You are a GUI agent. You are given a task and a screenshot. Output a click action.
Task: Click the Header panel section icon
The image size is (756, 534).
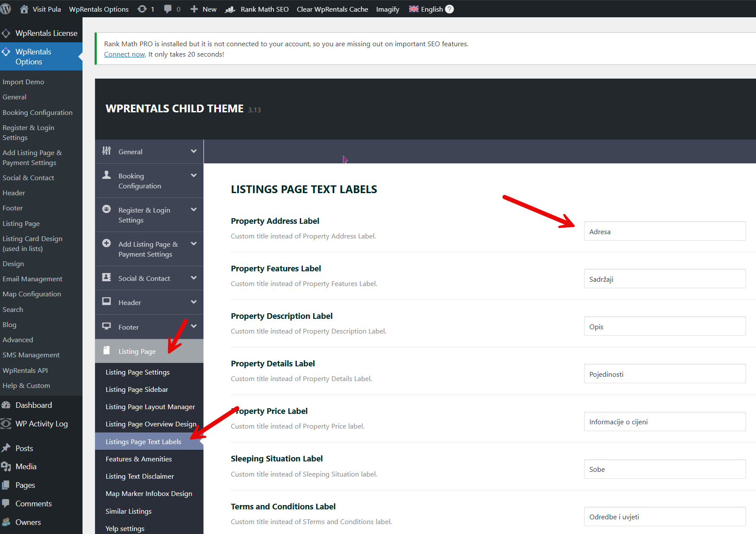[107, 302]
